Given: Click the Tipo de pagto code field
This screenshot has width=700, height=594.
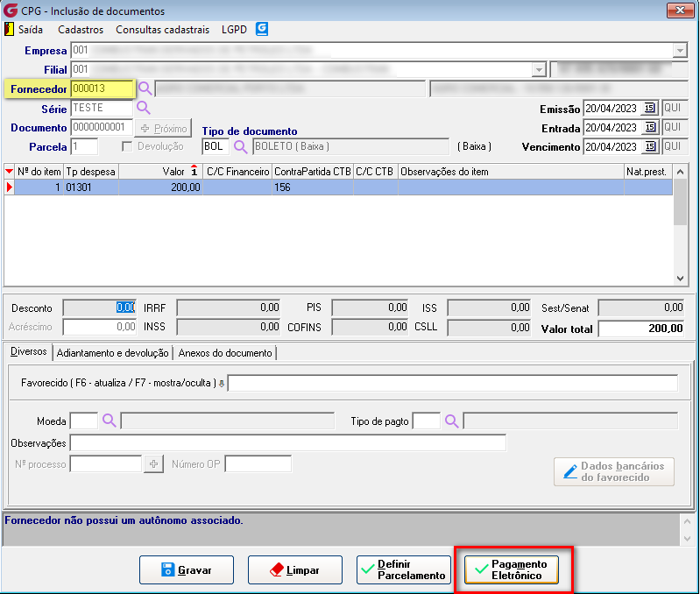Looking at the screenshot, I should [x=427, y=421].
